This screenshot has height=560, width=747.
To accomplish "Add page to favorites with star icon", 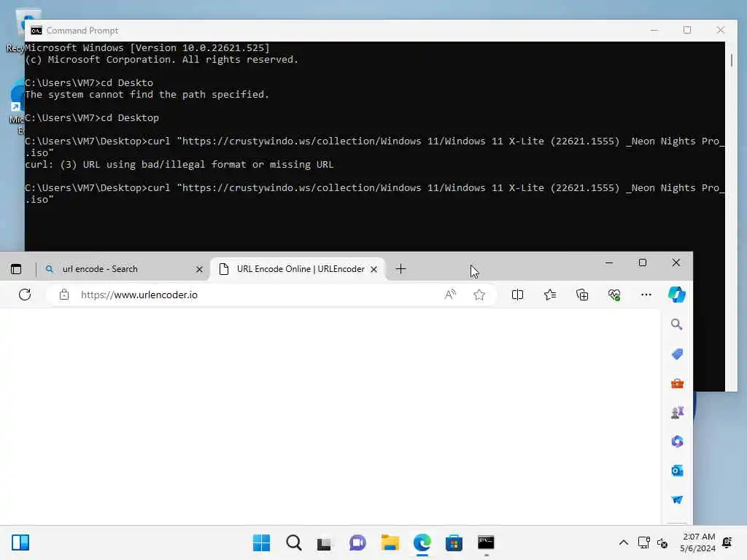I will (479, 295).
